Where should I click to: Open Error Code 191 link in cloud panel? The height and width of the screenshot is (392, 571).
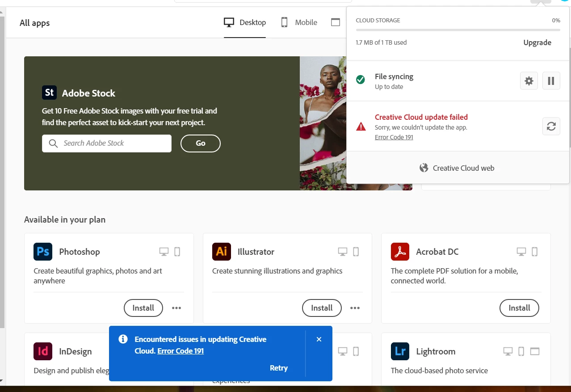[x=394, y=137]
